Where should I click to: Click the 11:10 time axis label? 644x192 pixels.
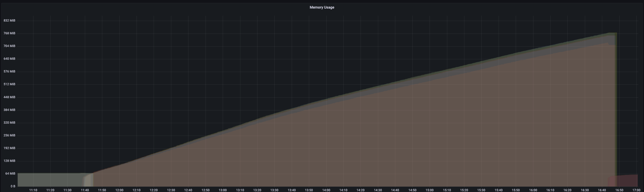pyautogui.click(x=33, y=190)
